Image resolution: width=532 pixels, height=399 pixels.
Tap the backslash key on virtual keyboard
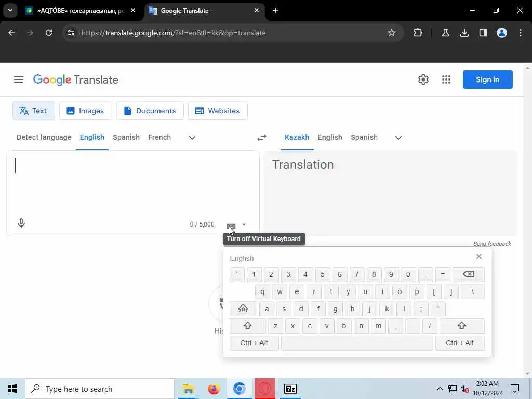click(473, 292)
